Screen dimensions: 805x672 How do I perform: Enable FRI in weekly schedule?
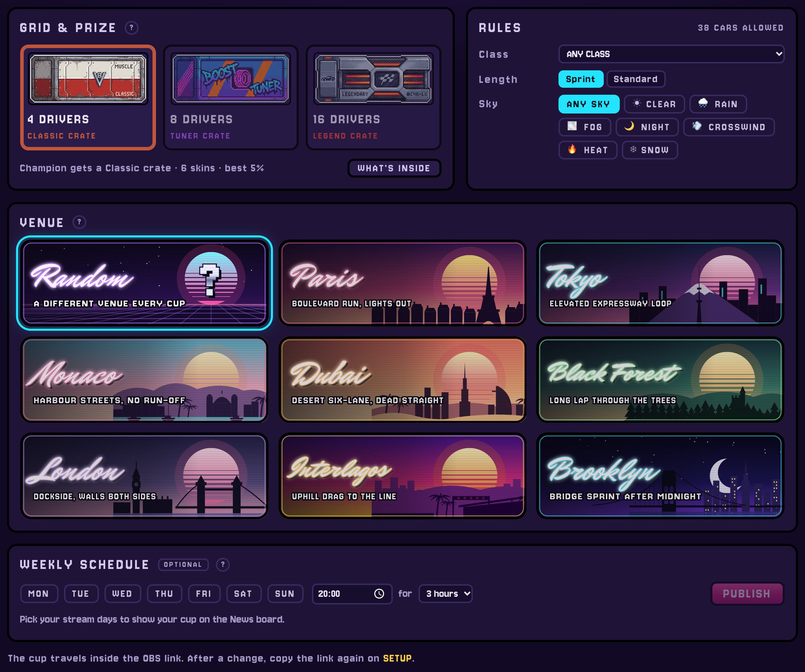[x=204, y=593]
